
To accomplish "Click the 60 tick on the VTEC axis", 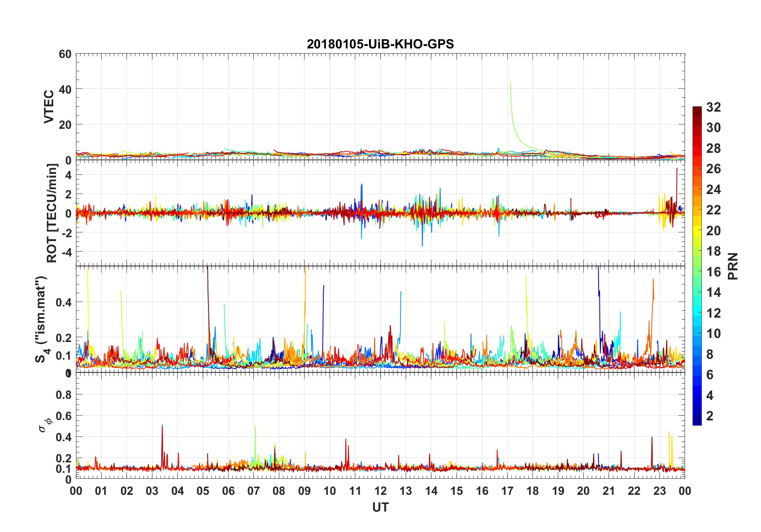I will [x=65, y=54].
